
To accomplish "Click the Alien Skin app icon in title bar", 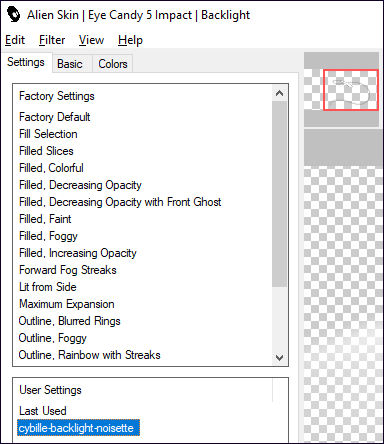I will 14,14.
